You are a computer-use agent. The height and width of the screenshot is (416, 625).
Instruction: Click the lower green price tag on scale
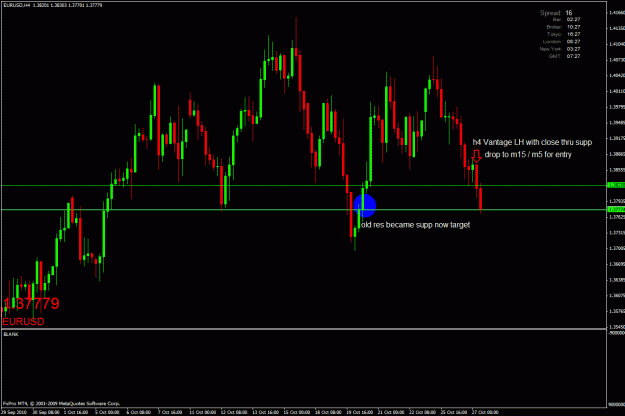616,209
